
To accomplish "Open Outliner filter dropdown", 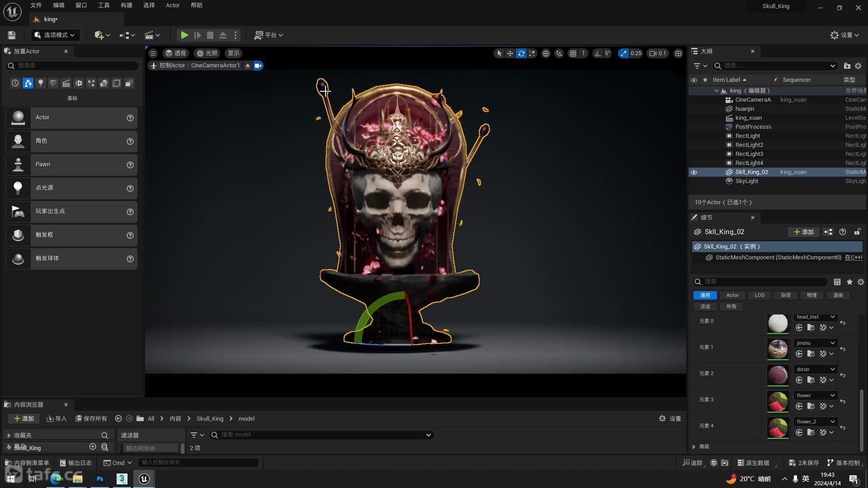I will [700, 66].
